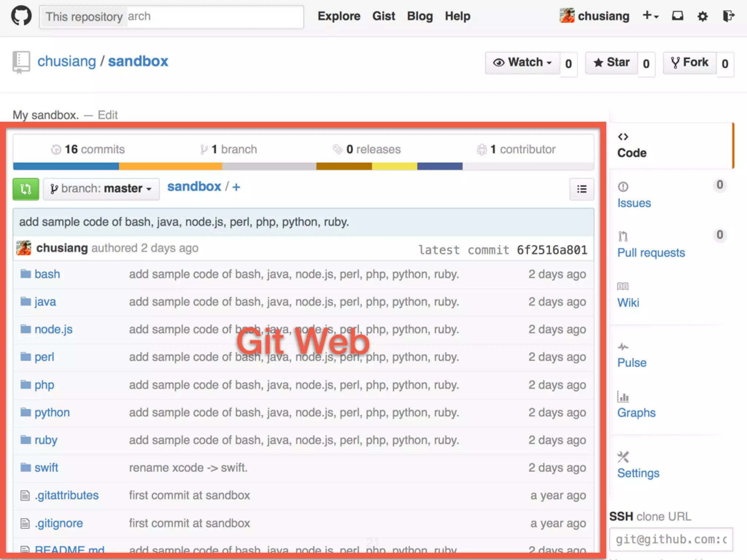Screen dimensions: 747x560
Task: Open the Watch dropdown
Action: 522,63
